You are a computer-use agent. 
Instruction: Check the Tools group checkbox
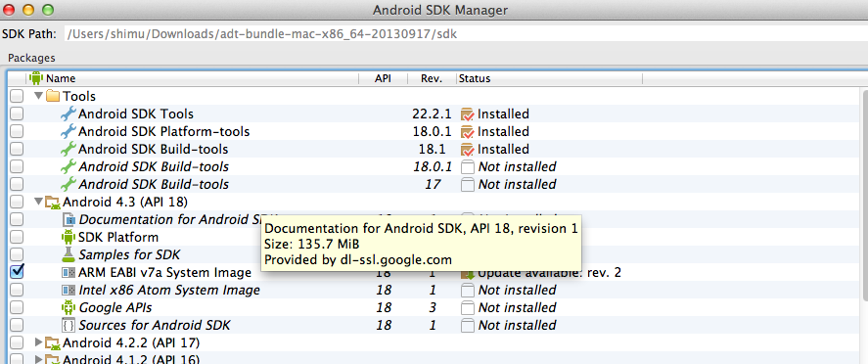(x=17, y=96)
